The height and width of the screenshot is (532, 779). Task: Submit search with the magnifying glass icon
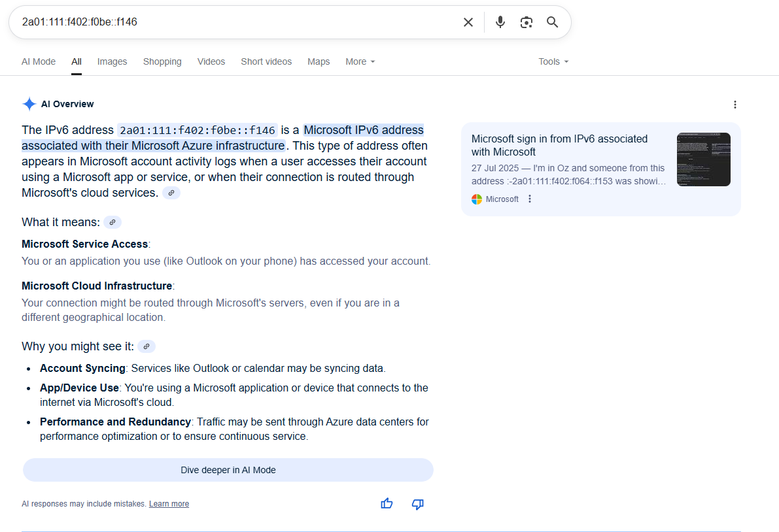point(553,22)
